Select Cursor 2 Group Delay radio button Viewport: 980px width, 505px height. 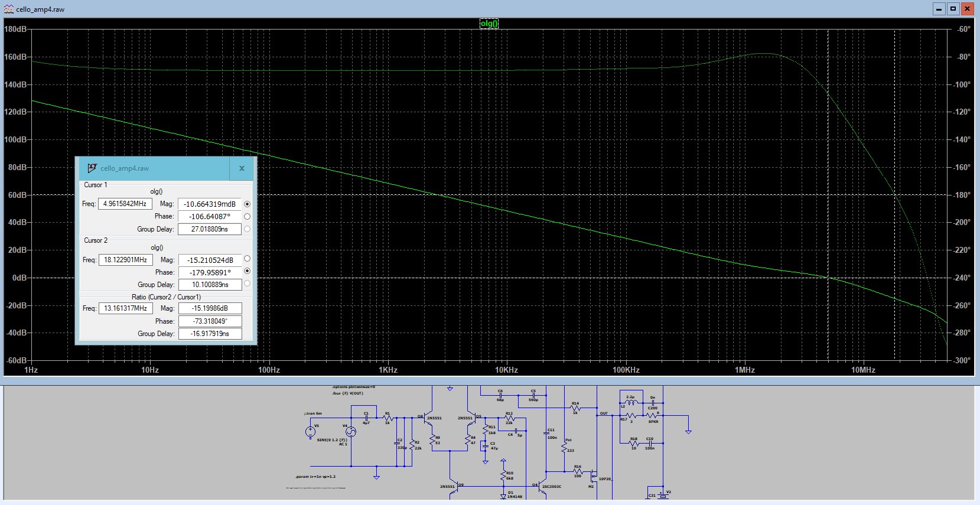tap(247, 284)
